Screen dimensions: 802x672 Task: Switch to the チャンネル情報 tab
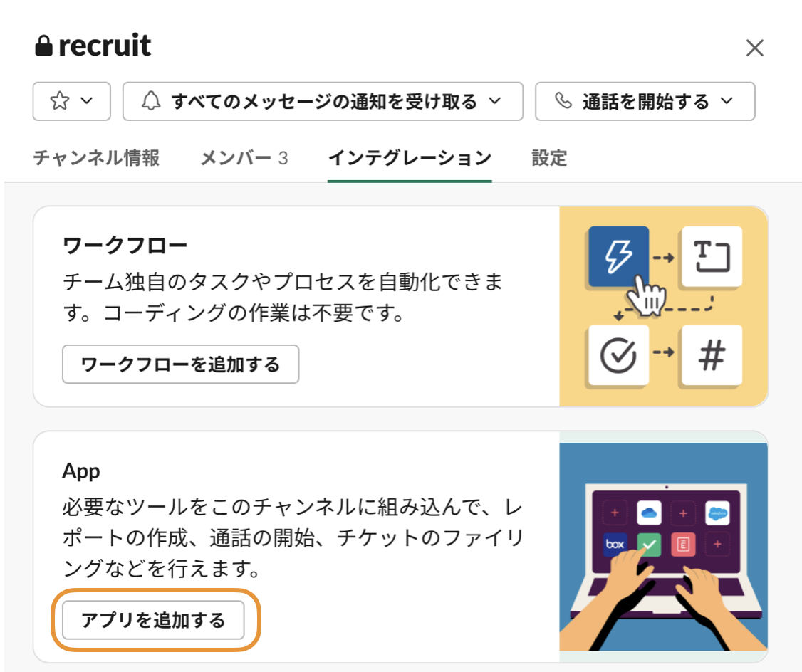(x=97, y=158)
